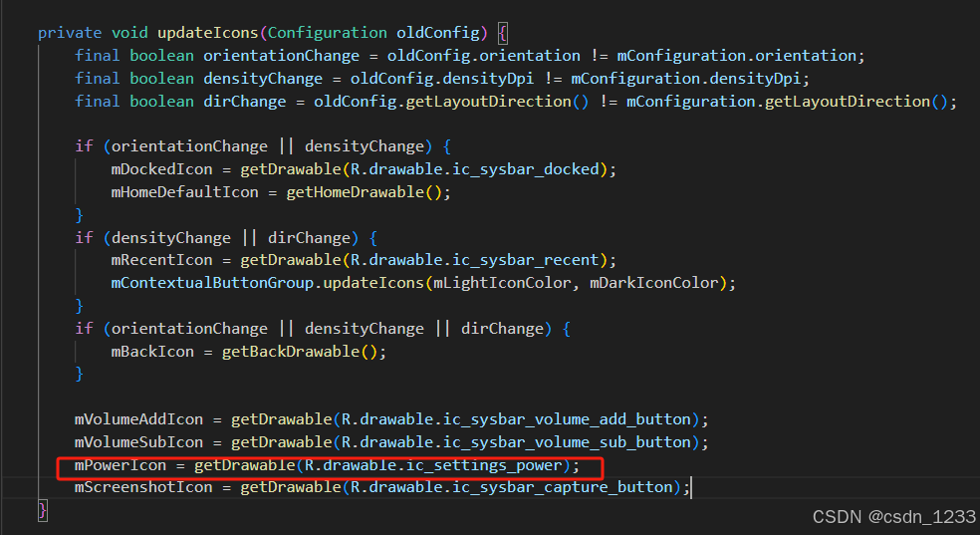Select 'densityChange' in its boolean declaration
The height and width of the screenshot is (535, 980).
263,79
